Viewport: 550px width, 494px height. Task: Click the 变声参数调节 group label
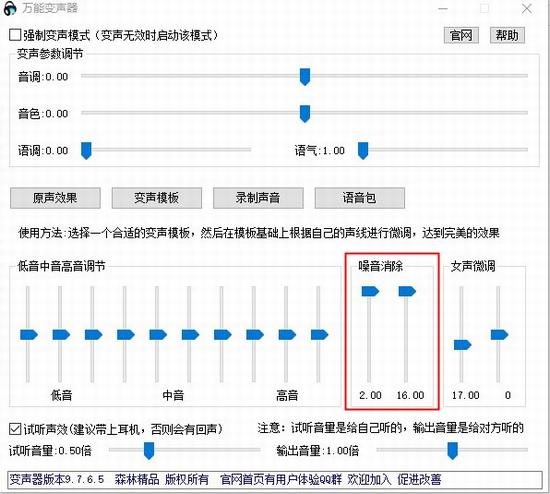click(50, 54)
